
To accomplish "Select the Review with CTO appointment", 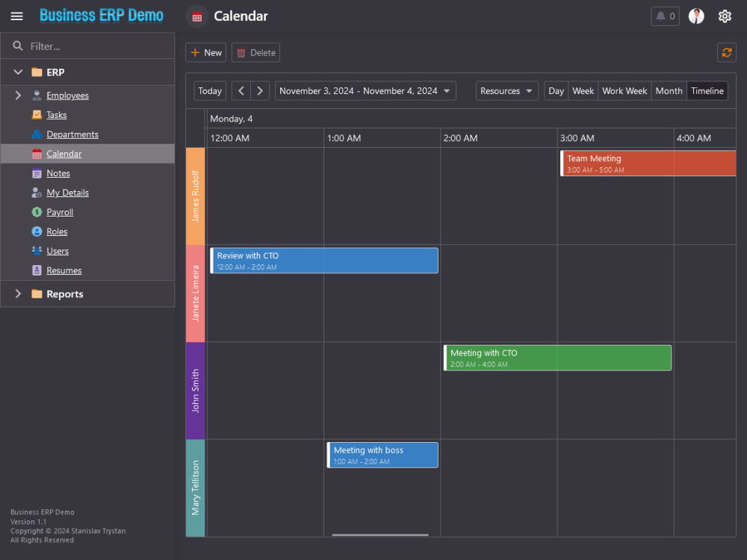I will [x=324, y=261].
